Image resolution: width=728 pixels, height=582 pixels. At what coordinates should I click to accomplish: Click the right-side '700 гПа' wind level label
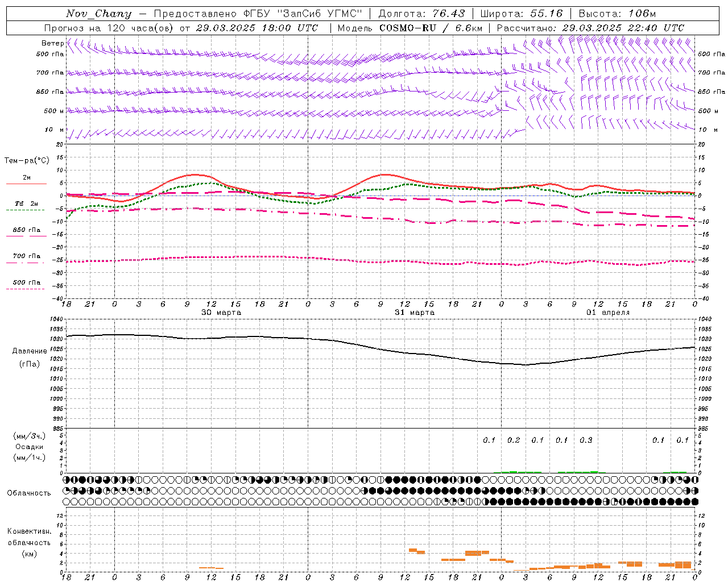point(712,73)
